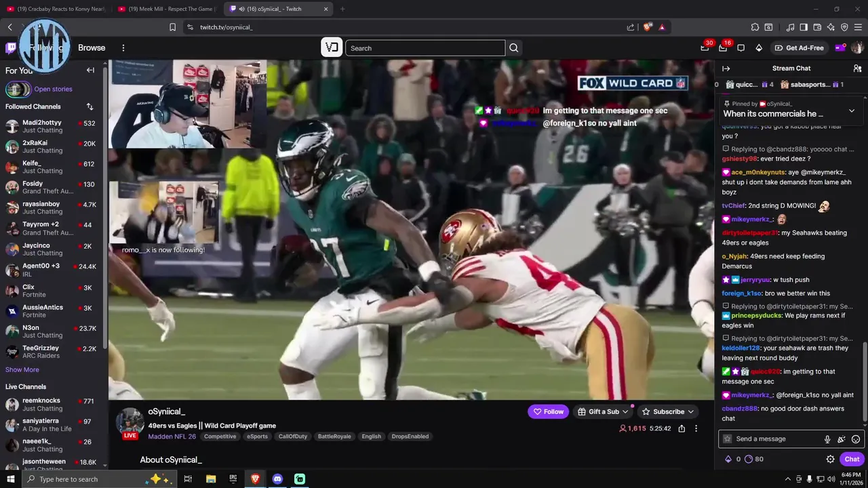
Task: Click the Follow button for oSyniical_
Action: [x=548, y=411]
